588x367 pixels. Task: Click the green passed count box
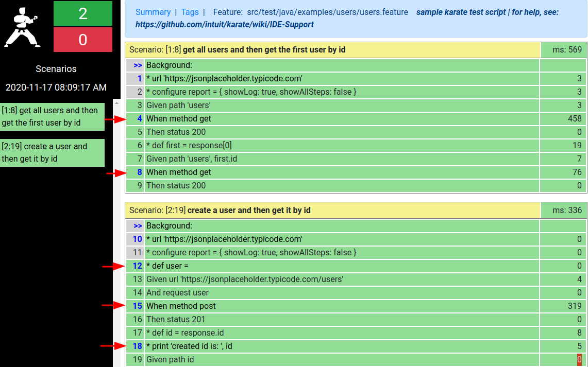click(x=83, y=13)
